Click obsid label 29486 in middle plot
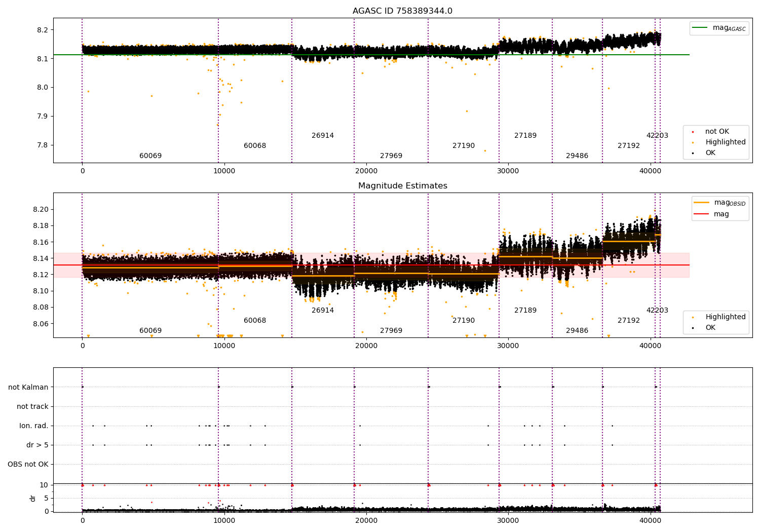The image size is (760, 532). (x=577, y=331)
